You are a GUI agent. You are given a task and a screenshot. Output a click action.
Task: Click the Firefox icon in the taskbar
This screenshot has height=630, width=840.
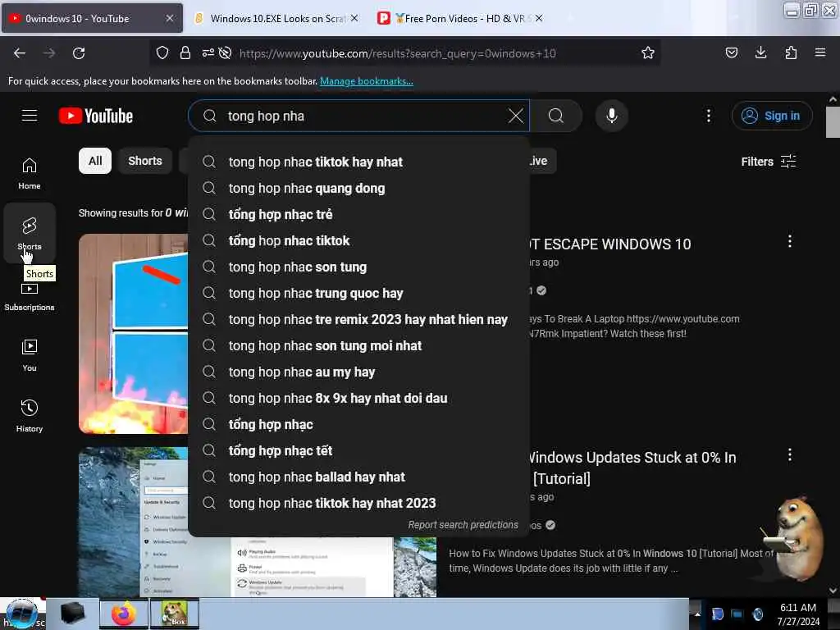pyautogui.click(x=123, y=614)
